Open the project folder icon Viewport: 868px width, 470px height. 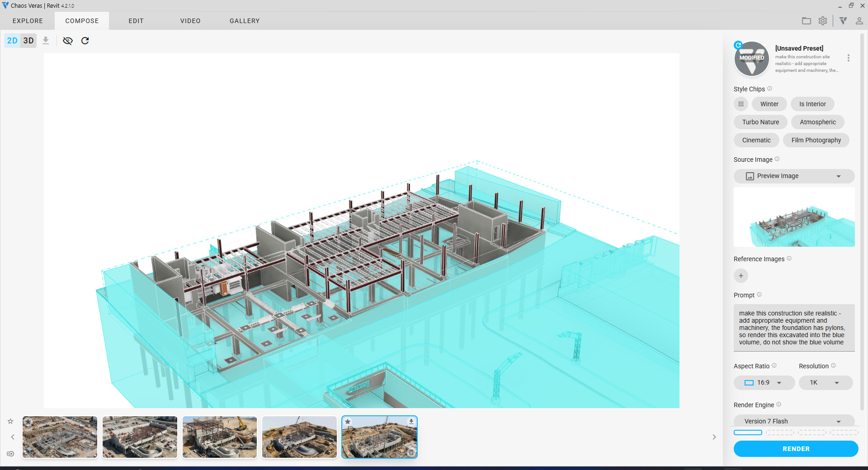pyautogui.click(x=807, y=21)
